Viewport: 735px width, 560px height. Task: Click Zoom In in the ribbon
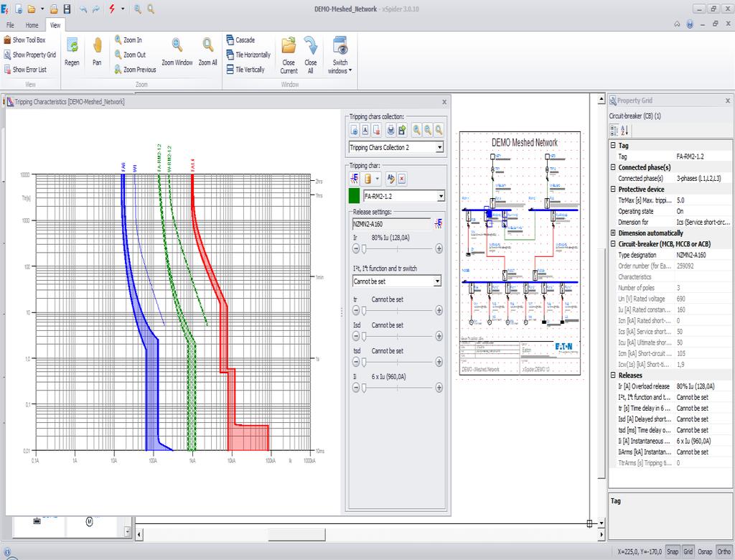tap(128, 40)
